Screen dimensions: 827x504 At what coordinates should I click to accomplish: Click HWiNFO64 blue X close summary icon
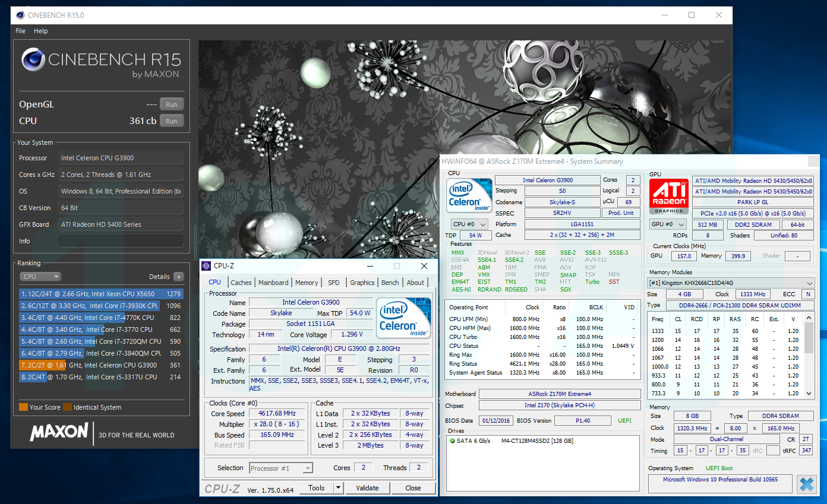pos(807,483)
